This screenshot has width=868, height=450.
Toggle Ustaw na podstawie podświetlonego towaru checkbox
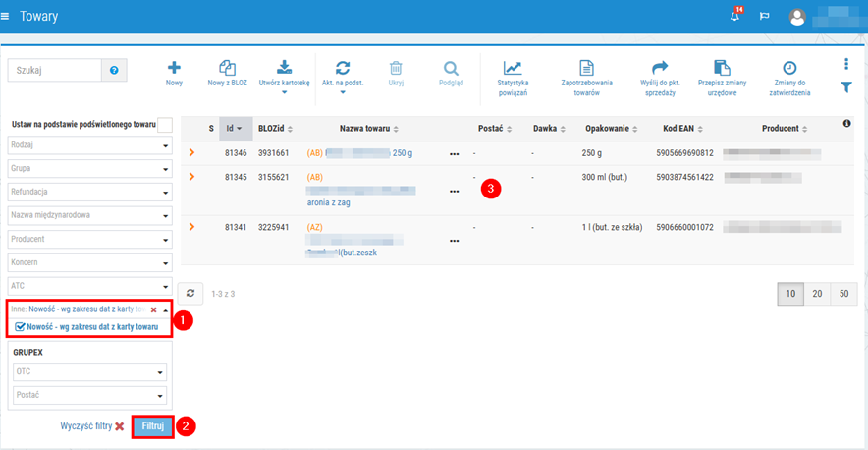[165, 125]
